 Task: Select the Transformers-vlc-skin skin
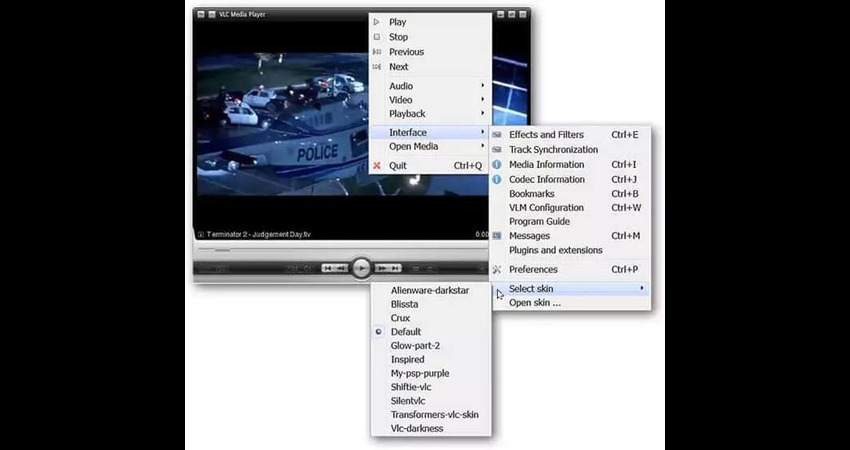pyautogui.click(x=431, y=415)
